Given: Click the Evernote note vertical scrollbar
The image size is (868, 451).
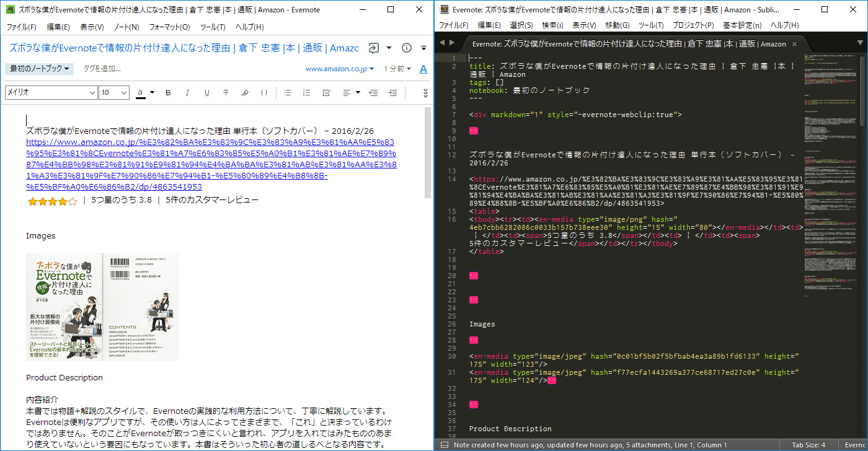Looking at the screenshot, I should point(427,152).
